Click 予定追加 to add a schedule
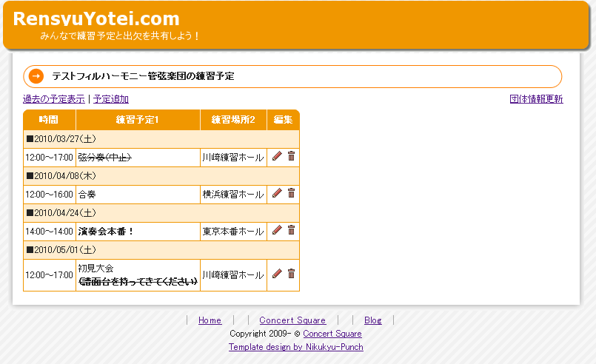The height and width of the screenshot is (364, 596). 111,99
